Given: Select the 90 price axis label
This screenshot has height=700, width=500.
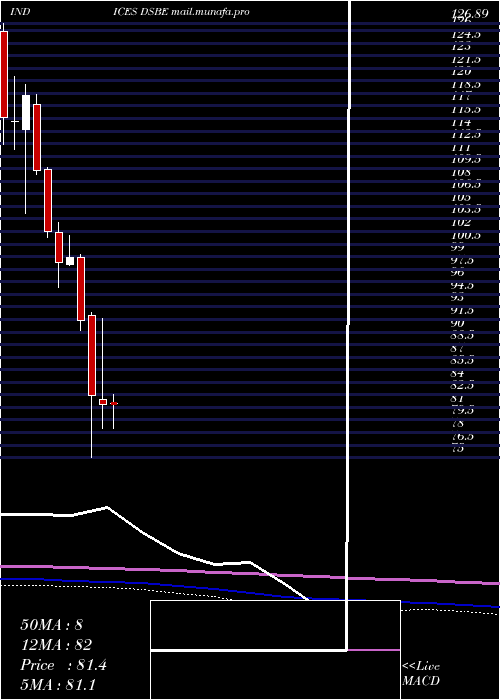Looking at the screenshot, I should tap(458, 322).
